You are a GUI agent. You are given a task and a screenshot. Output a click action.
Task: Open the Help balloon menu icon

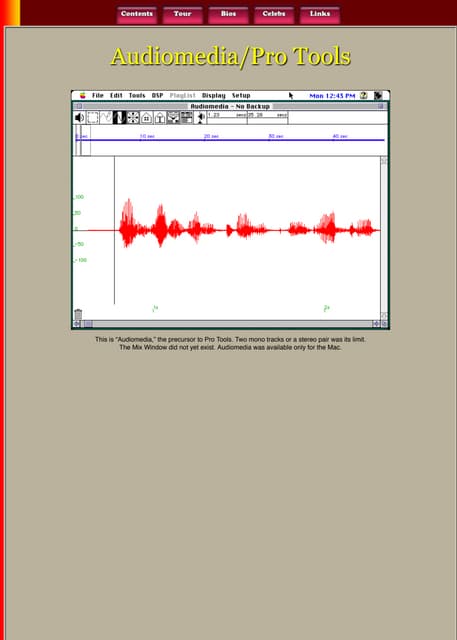[x=364, y=96]
